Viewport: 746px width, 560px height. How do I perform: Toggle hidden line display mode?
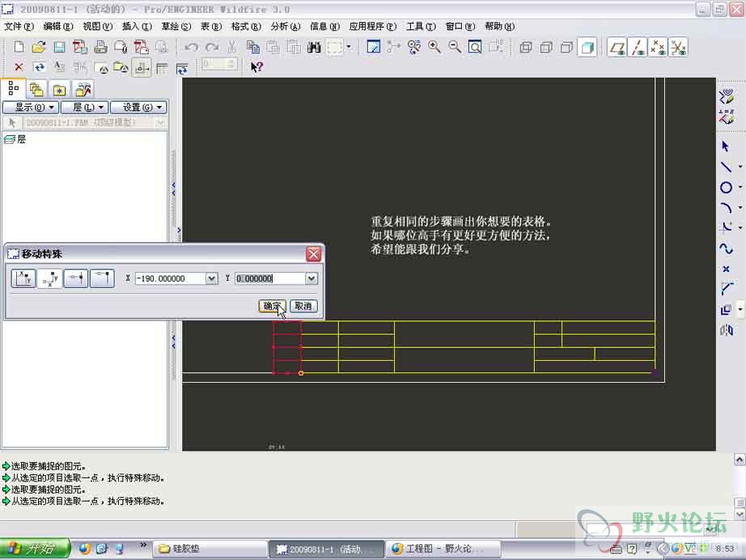click(x=546, y=47)
